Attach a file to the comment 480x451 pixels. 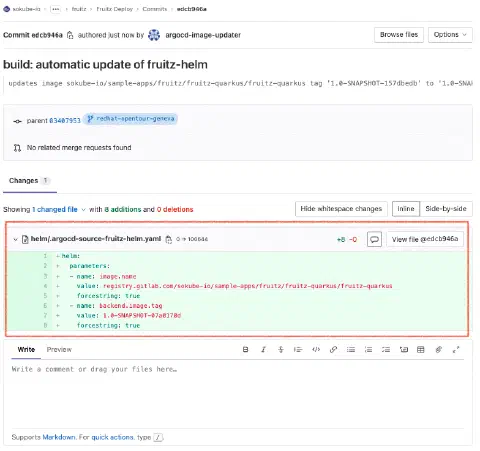point(438,349)
